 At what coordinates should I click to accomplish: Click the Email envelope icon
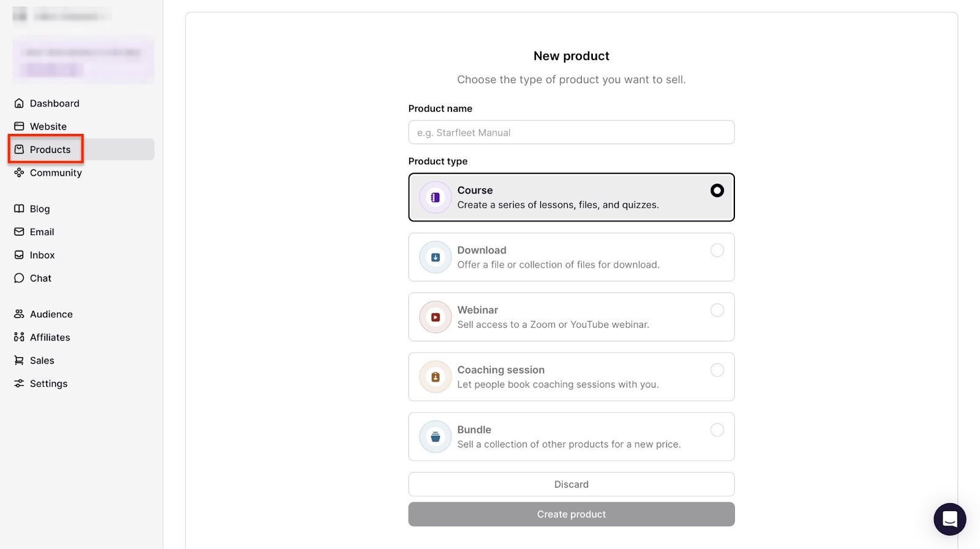tap(19, 232)
